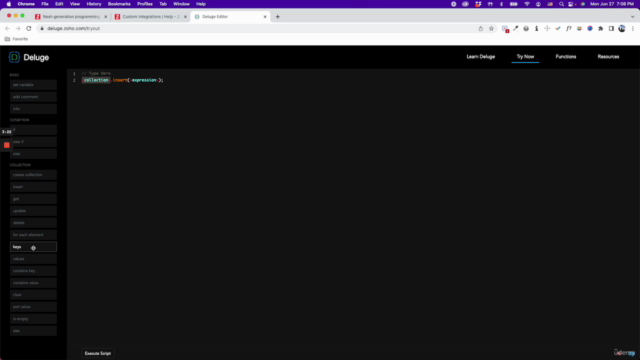Select the 'collection' placeholder in code
640x360 pixels.
click(96, 80)
